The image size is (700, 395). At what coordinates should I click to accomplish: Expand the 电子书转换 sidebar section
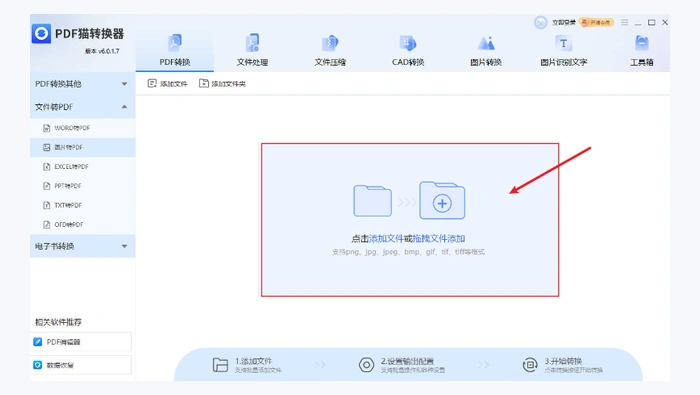pyautogui.click(x=83, y=246)
